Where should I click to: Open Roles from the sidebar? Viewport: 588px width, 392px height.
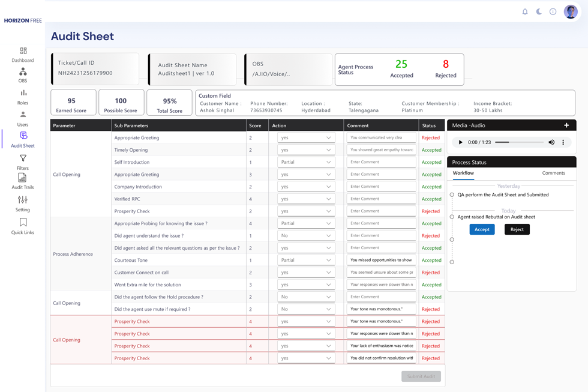pyautogui.click(x=23, y=94)
